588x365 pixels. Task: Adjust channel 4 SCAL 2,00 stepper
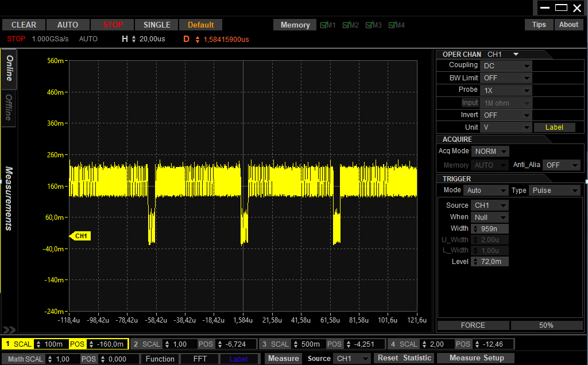coord(424,344)
